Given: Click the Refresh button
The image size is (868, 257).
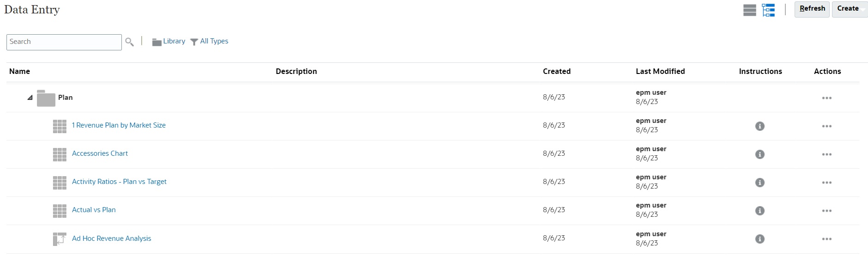Looking at the screenshot, I should point(812,9).
